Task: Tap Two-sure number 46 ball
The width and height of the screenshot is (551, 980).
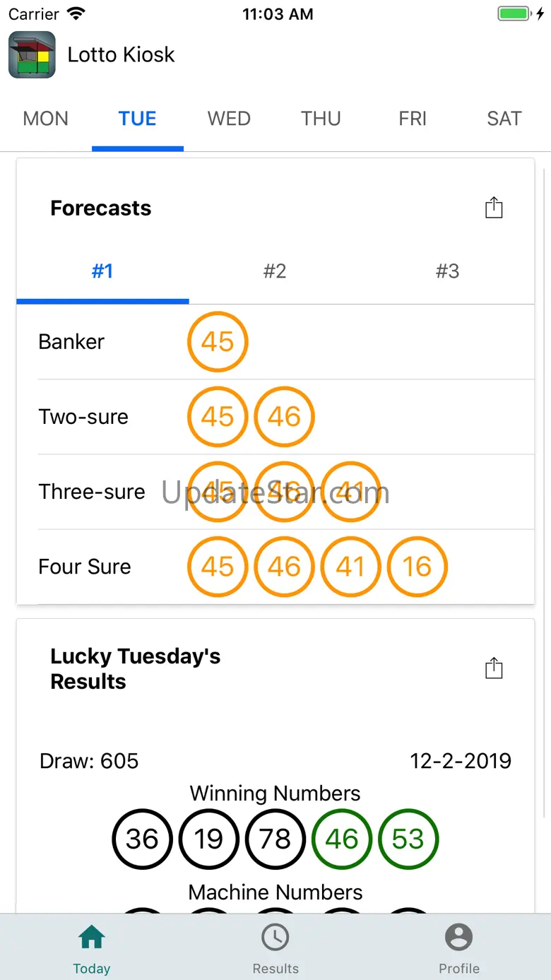Action: click(x=284, y=417)
